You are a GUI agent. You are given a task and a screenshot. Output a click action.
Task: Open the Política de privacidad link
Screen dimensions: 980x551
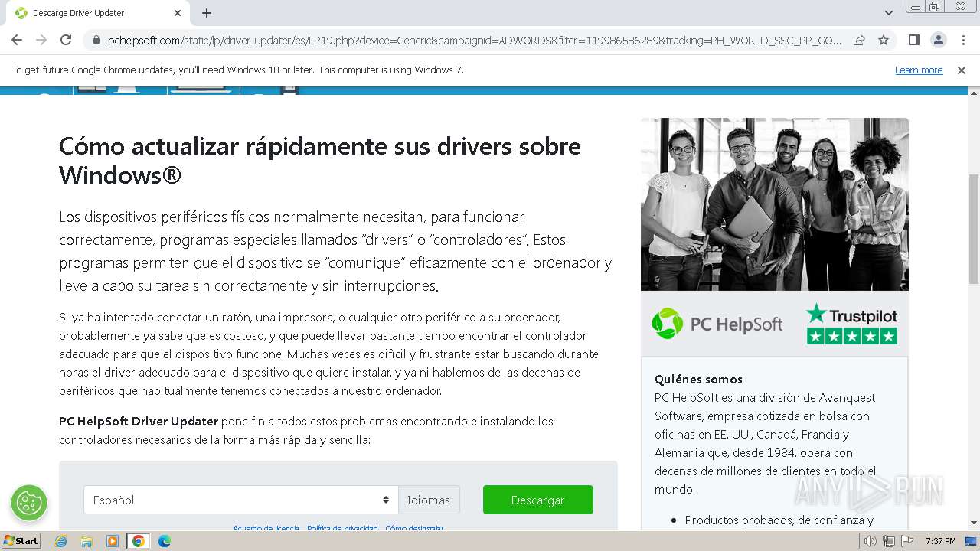(x=342, y=528)
